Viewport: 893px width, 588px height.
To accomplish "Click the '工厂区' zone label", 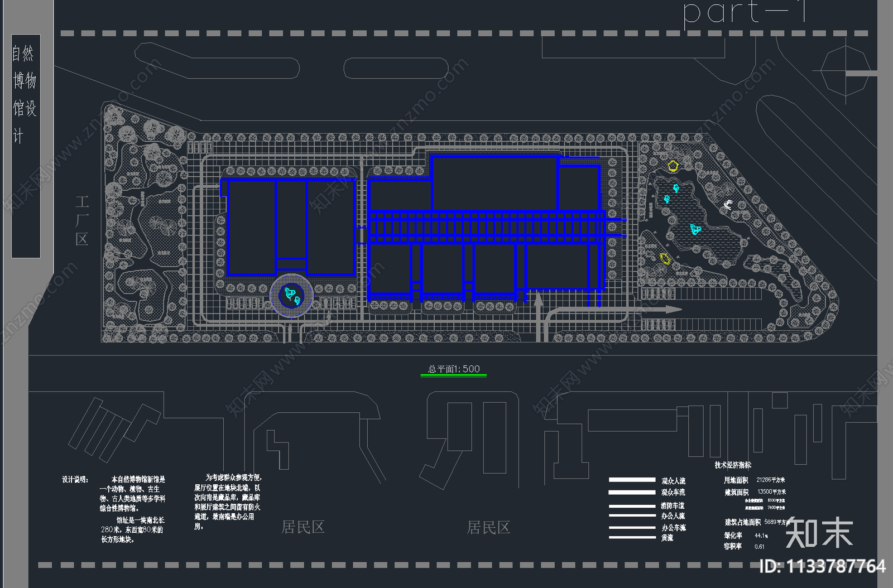I will coord(82,221).
